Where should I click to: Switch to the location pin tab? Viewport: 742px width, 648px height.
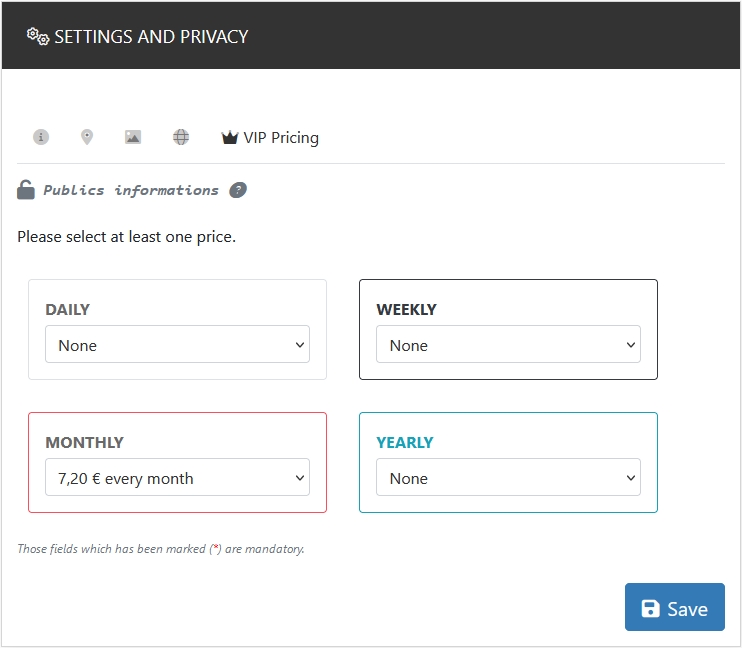(x=87, y=137)
